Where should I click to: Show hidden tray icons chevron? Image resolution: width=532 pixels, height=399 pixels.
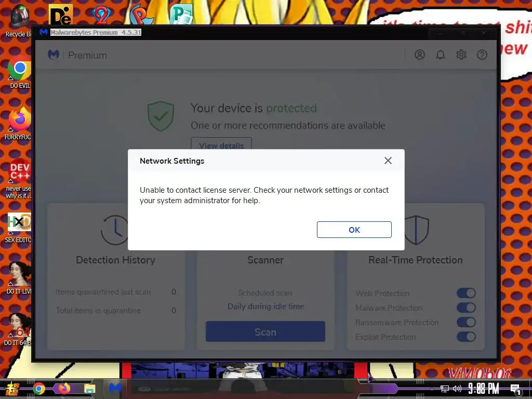click(x=432, y=389)
